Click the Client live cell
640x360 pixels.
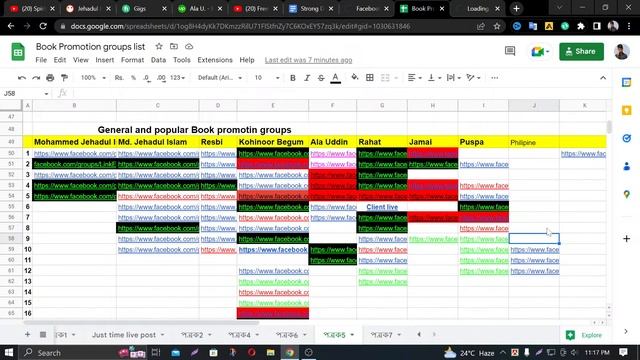[382, 207]
